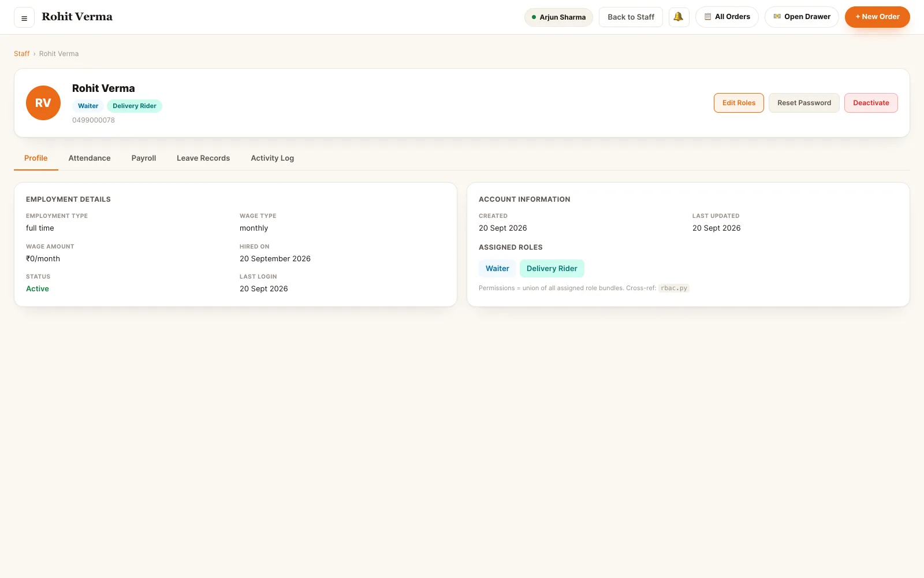The width and height of the screenshot is (924, 578).
Task: Click the 'full time' employment type value
Action: point(40,228)
